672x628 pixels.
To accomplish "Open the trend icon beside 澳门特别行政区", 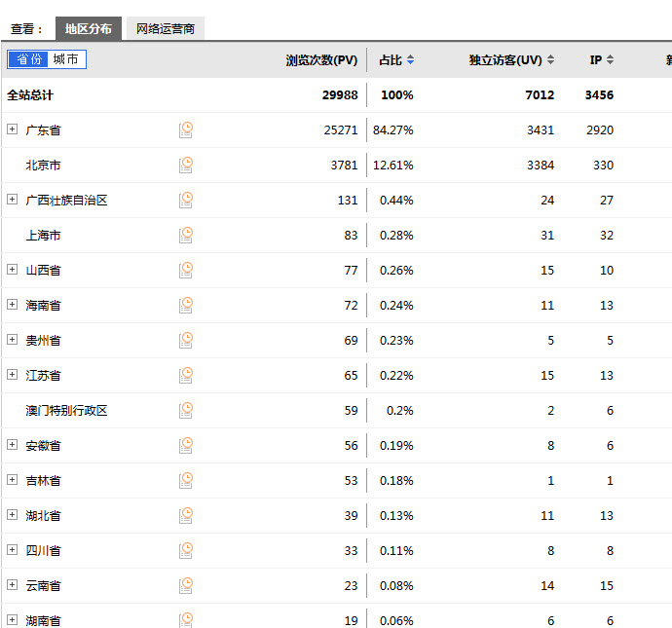I will click(186, 410).
